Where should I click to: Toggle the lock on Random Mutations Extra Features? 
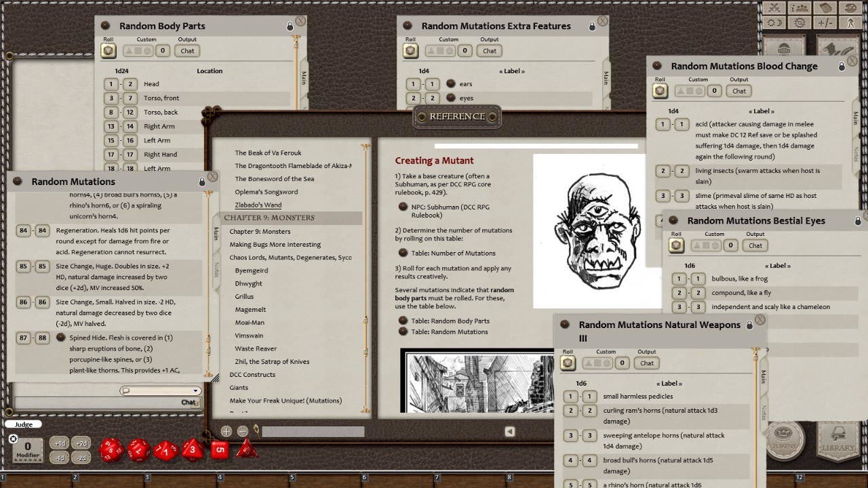592,26
